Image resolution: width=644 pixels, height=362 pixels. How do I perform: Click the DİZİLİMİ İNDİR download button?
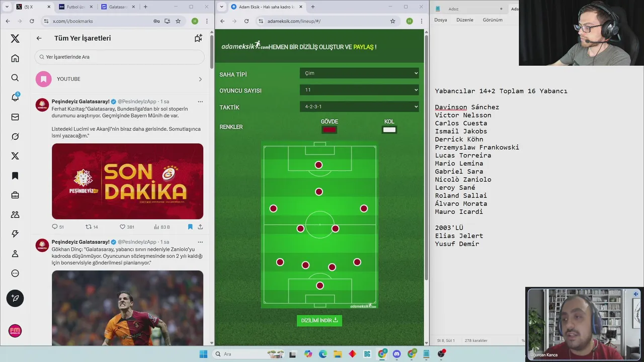click(319, 320)
